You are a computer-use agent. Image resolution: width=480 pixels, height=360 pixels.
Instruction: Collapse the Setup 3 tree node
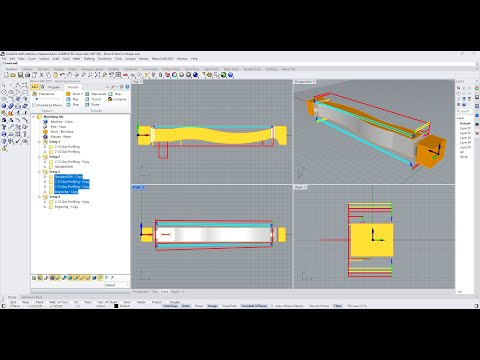pyautogui.click(x=39, y=172)
